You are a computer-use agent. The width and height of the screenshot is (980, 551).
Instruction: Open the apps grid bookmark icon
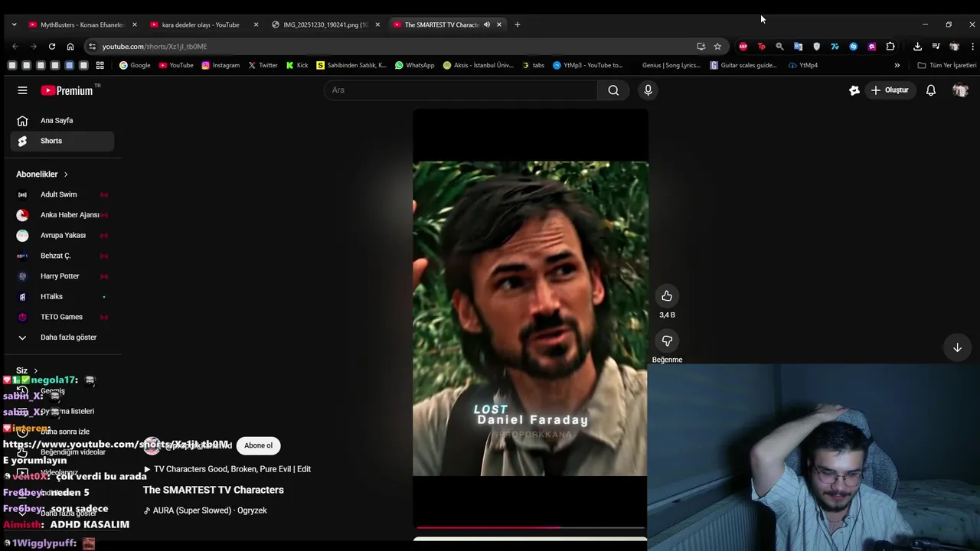(x=100, y=65)
